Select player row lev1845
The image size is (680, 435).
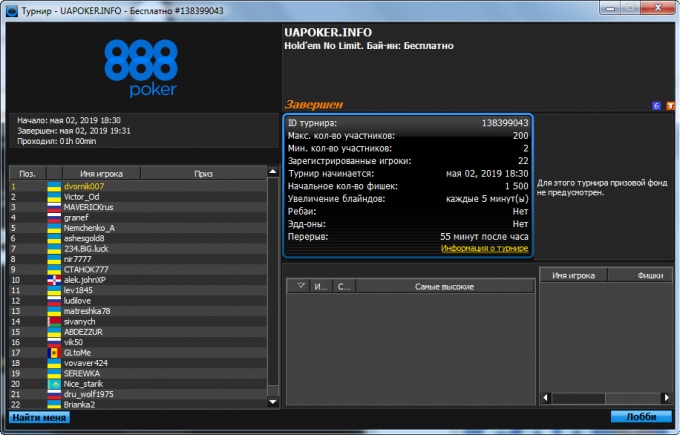pos(138,291)
